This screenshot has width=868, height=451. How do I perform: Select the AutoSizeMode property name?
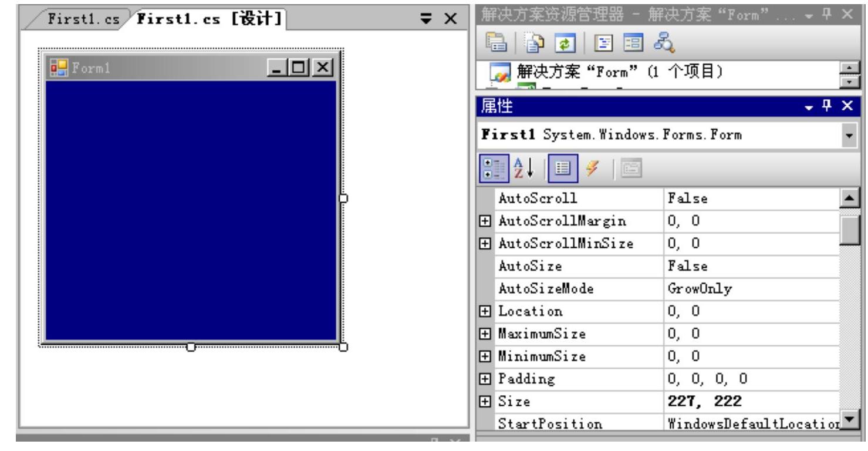point(546,288)
